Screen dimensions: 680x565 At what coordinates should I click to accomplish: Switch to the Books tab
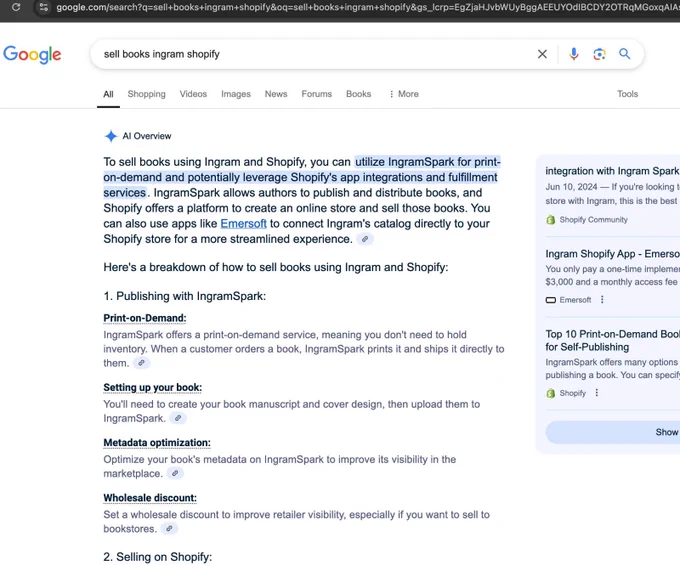click(x=359, y=94)
